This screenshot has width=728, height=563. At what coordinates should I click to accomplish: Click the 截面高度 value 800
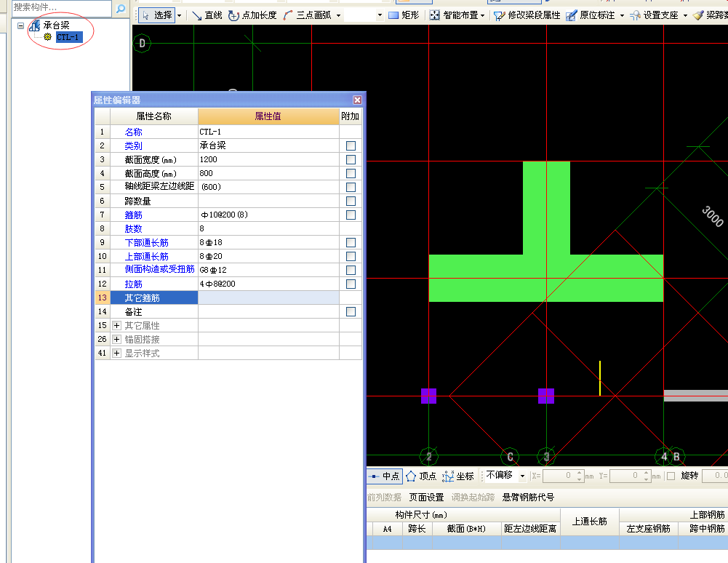click(x=268, y=173)
